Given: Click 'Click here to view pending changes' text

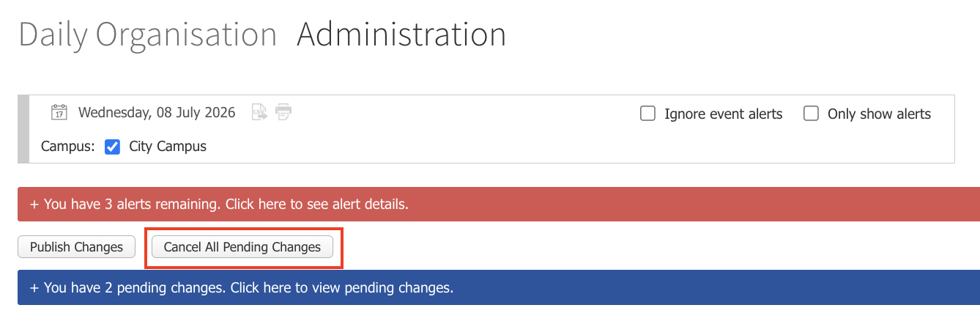Looking at the screenshot, I should pos(342,287).
